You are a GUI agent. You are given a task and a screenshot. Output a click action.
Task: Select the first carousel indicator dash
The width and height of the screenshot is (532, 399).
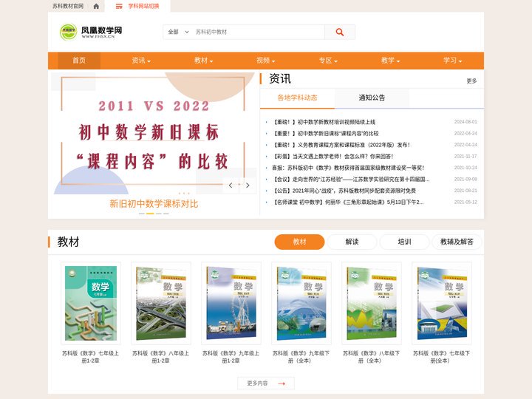141,214
